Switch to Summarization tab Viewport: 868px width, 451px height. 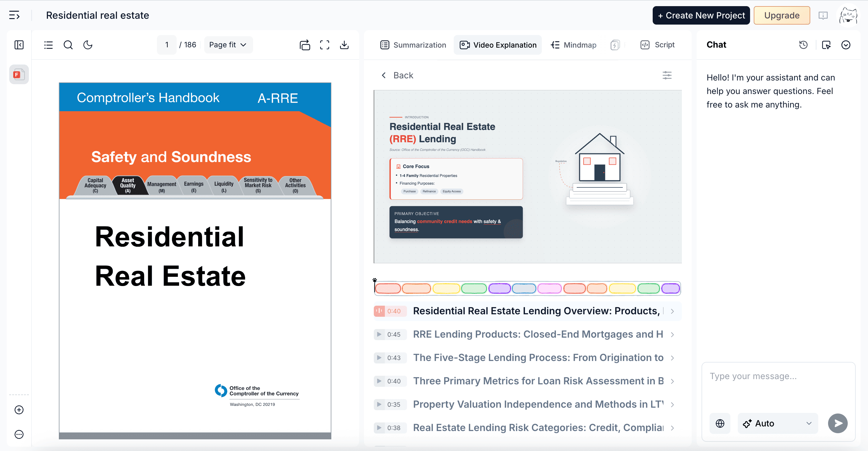click(x=413, y=45)
